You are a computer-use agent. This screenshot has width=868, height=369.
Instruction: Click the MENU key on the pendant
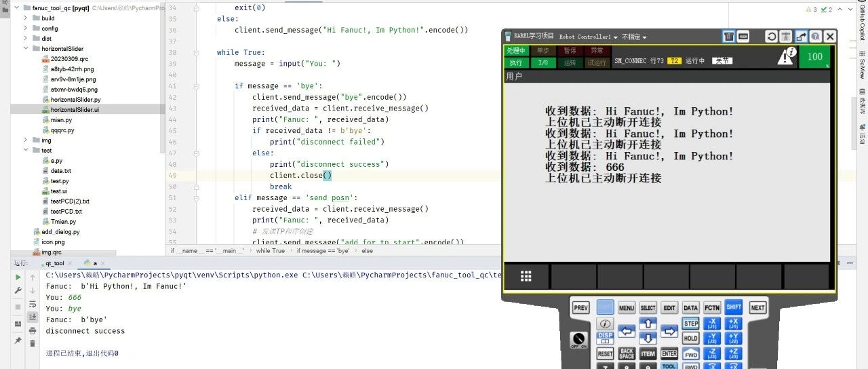[x=627, y=308]
